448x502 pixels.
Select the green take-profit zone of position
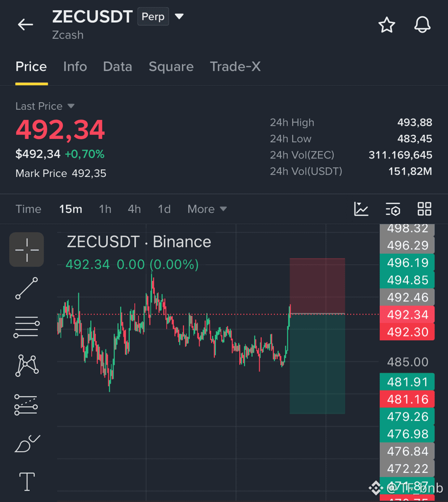318,364
